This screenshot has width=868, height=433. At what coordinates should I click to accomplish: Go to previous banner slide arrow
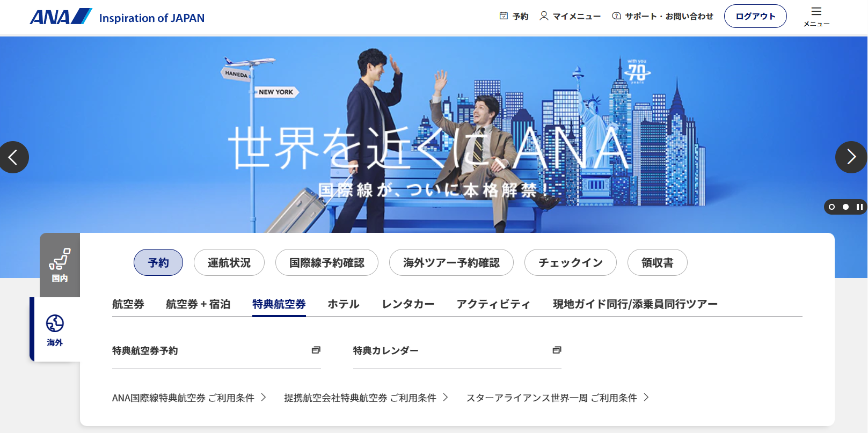tap(13, 157)
